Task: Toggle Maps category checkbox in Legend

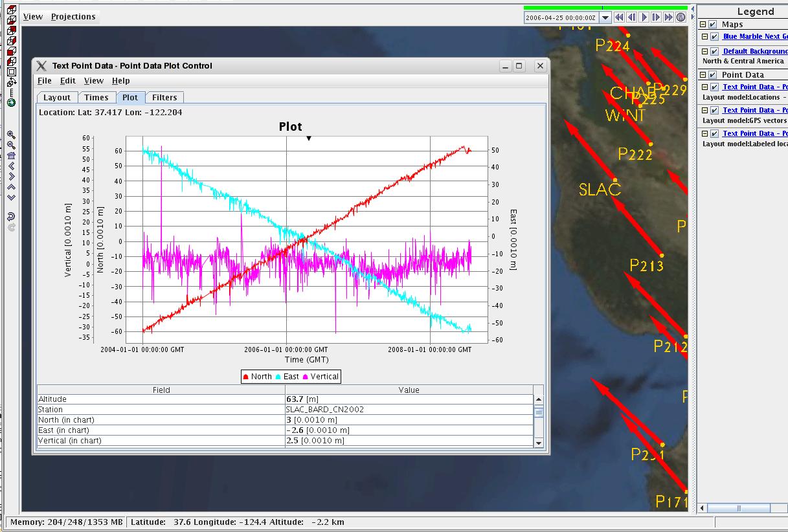Action: [713, 25]
